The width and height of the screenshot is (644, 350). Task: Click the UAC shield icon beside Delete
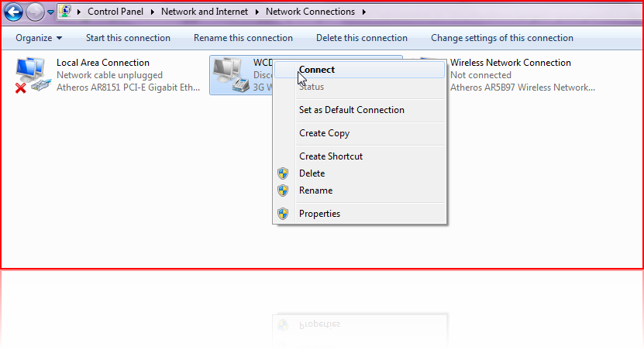pyautogui.click(x=283, y=173)
